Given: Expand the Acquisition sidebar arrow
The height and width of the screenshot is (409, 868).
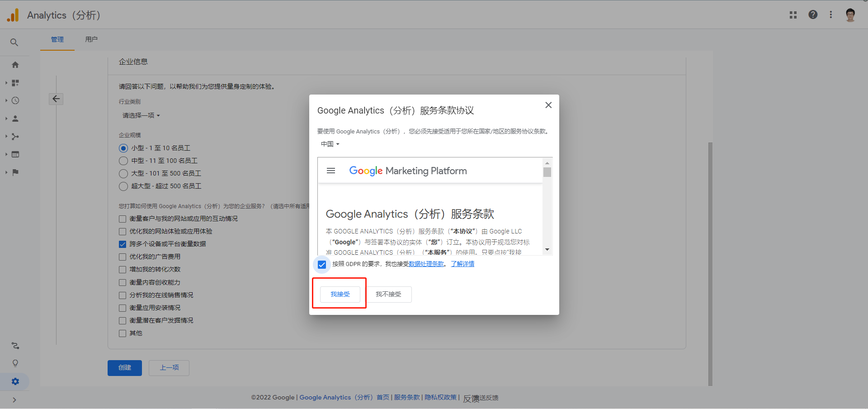Looking at the screenshot, I should (x=6, y=136).
